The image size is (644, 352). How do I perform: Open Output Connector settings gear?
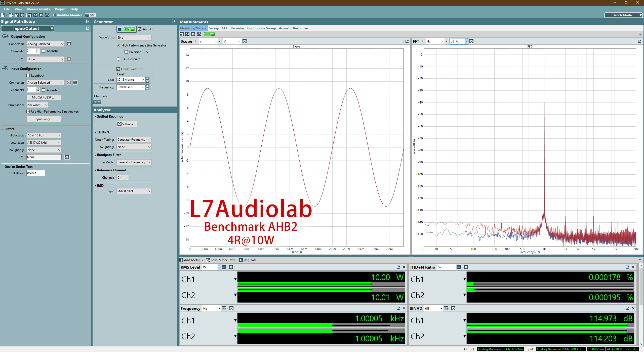tap(69, 44)
